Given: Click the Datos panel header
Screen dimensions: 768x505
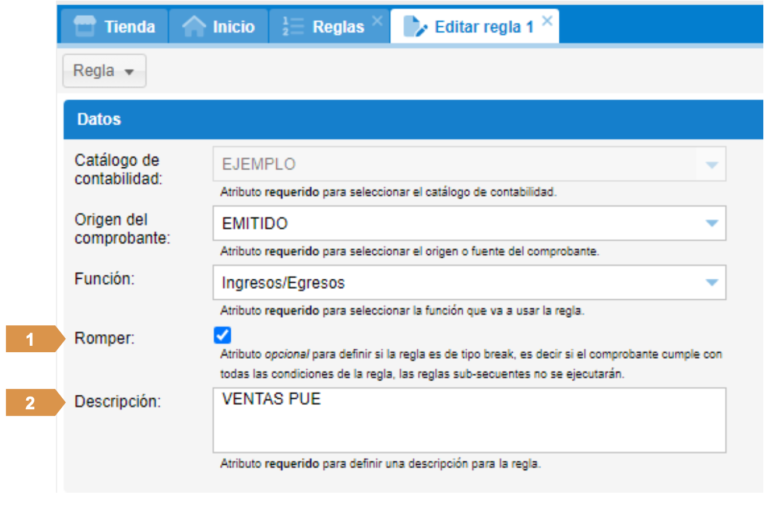Looking at the screenshot, I should [x=400, y=119].
